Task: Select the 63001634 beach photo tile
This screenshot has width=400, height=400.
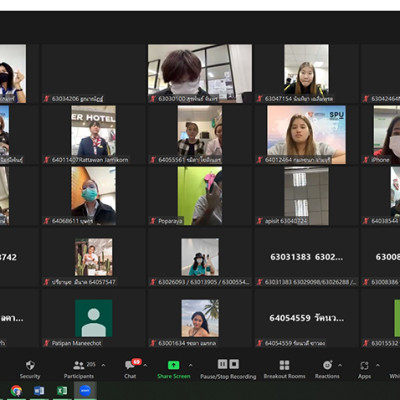Action: (200, 318)
